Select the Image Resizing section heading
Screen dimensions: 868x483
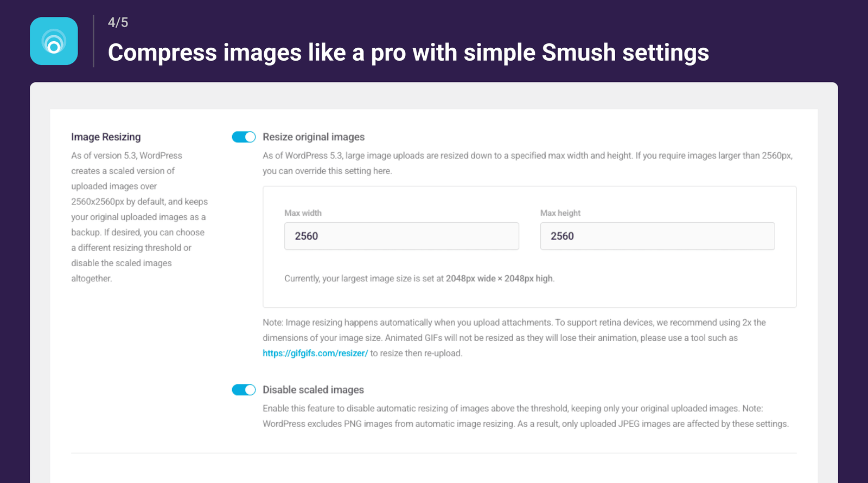(106, 137)
